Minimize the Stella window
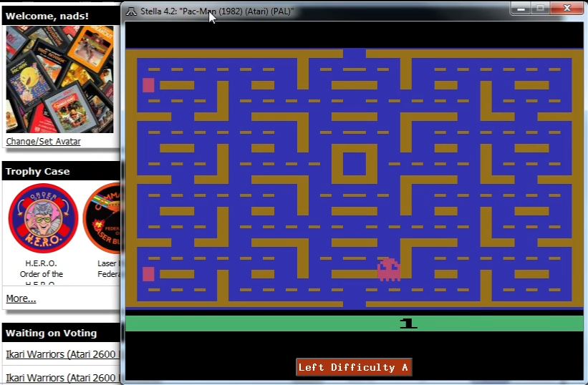The image size is (588, 385). 521,9
